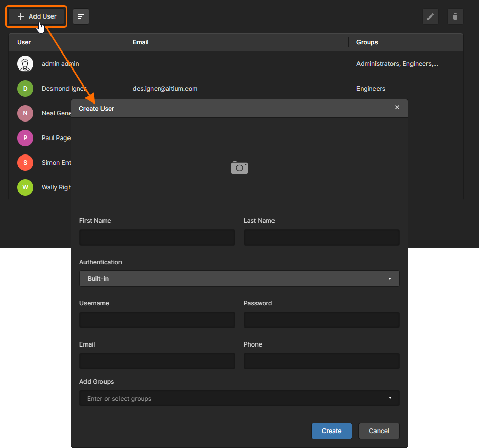Image resolution: width=479 pixels, height=448 pixels.
Task: Click Simon's orange avatar icon
Action: tap(25, 163)
